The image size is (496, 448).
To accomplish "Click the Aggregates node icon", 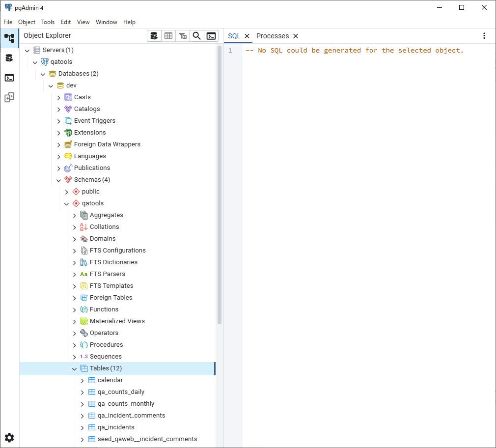I will (x=84, y=215).
